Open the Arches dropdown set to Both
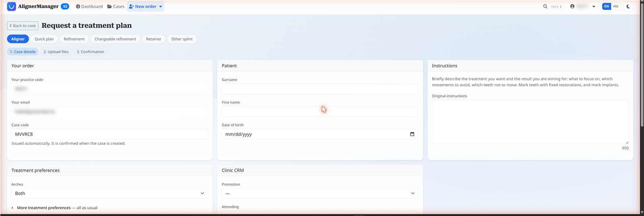 (x=110, y=193)
